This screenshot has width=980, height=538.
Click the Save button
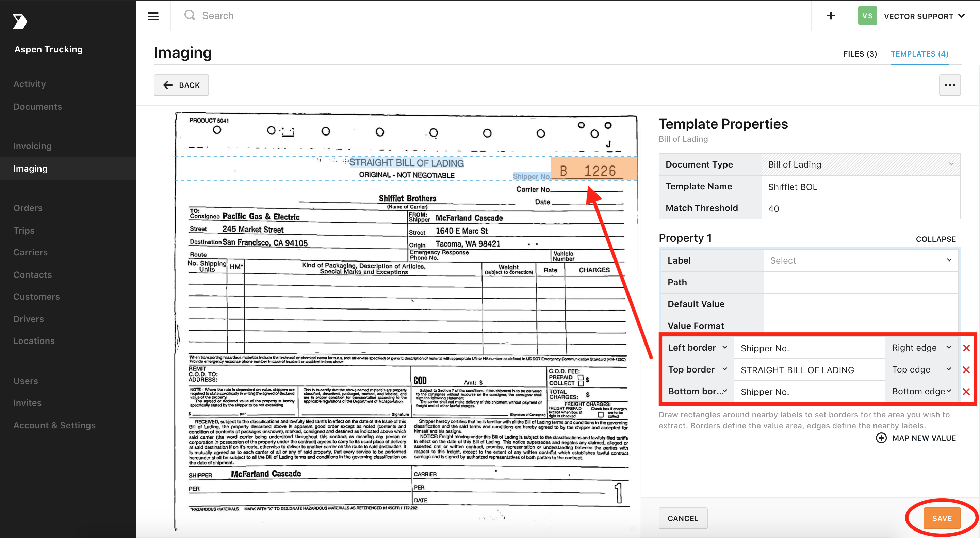tap(942, 518)
